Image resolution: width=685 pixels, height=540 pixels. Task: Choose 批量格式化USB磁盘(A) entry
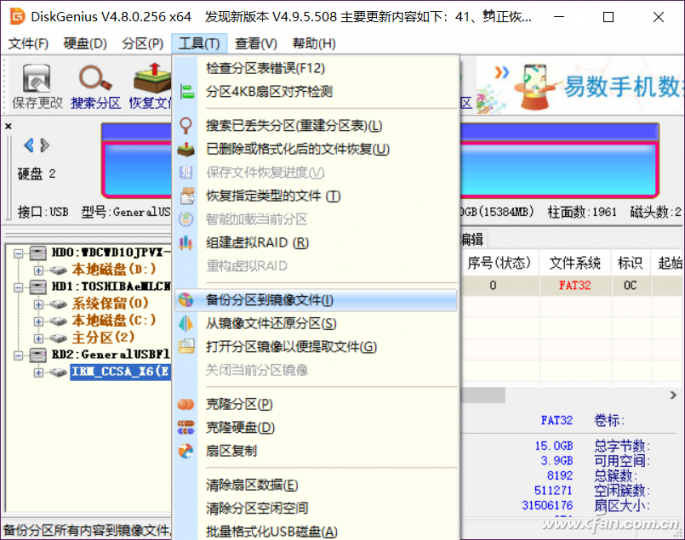[315, 532]
